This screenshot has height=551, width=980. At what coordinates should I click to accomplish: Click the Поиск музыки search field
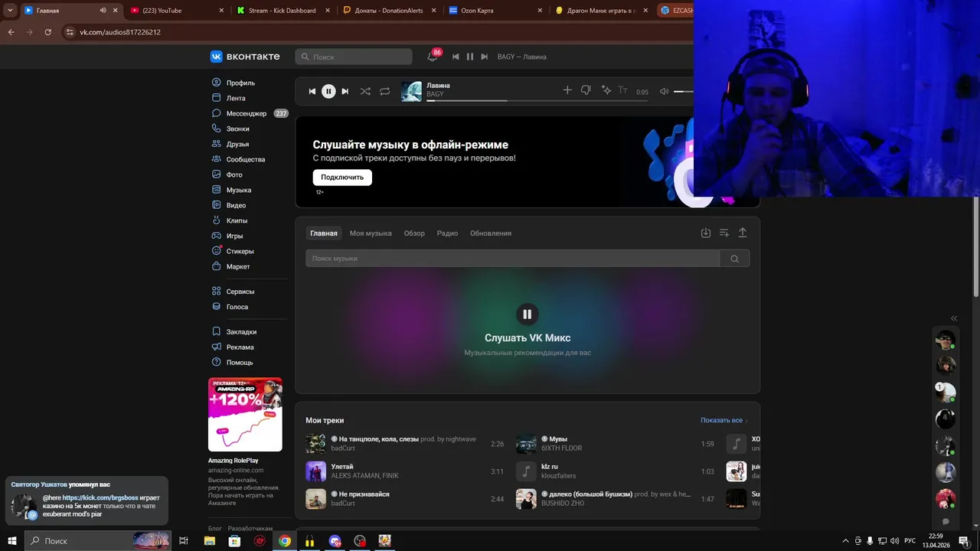coord(512,259)
